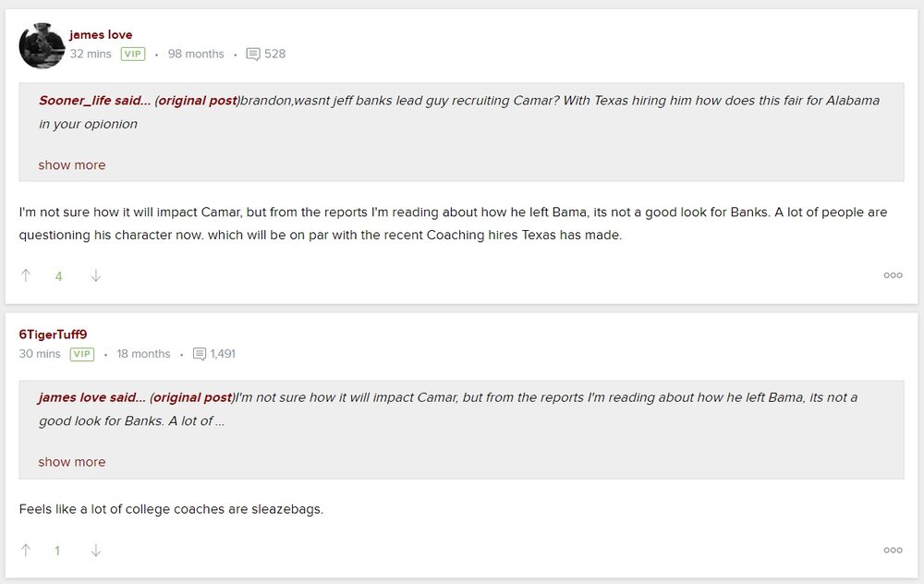The image size is (924, 584).
Task: Go to james love's quoted original post
Action: coord(192,397)
